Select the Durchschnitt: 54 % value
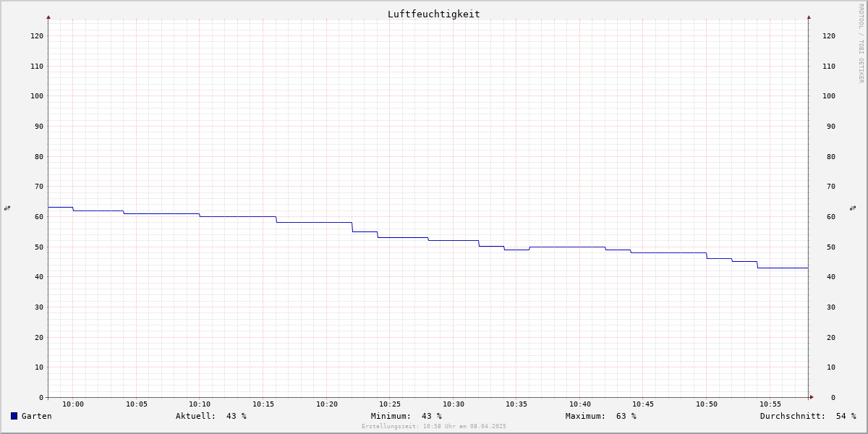 point(808,416)
